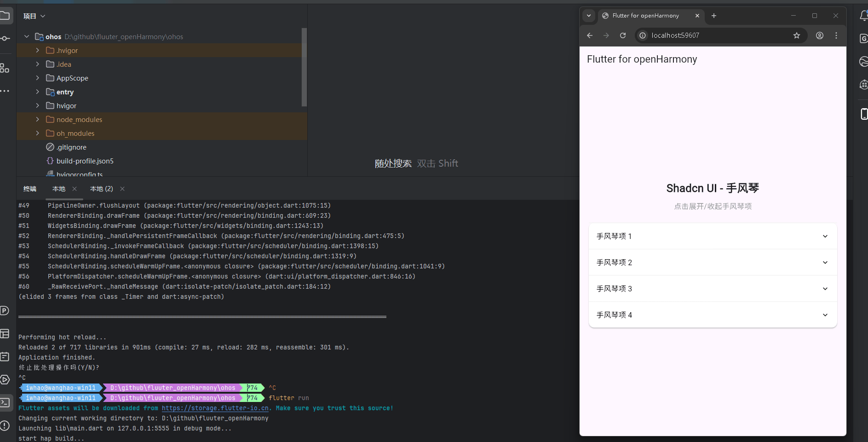Open the Structure tool window icon
Screen dimensions: 868x442
(5, 68)
